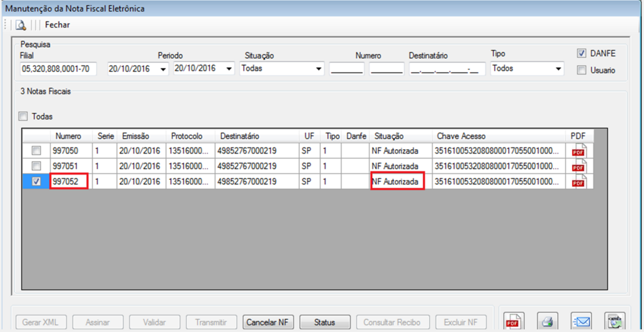Expand the Situação dropdown
The width and height of the screenshot is (644, 332).
318,69
